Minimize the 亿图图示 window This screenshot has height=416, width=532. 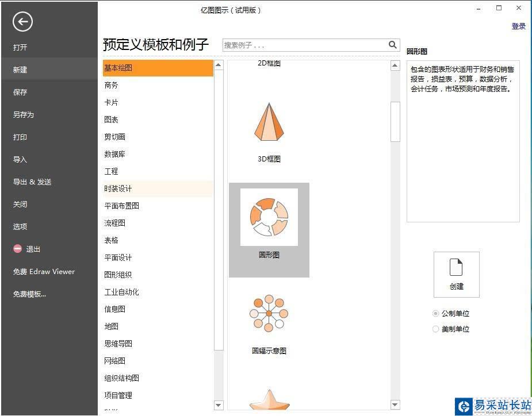479,9
